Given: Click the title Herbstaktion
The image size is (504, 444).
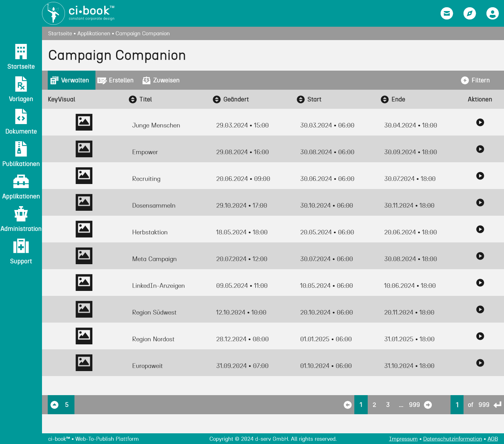Looking at the screenshot, I should [x=150, y=232].
